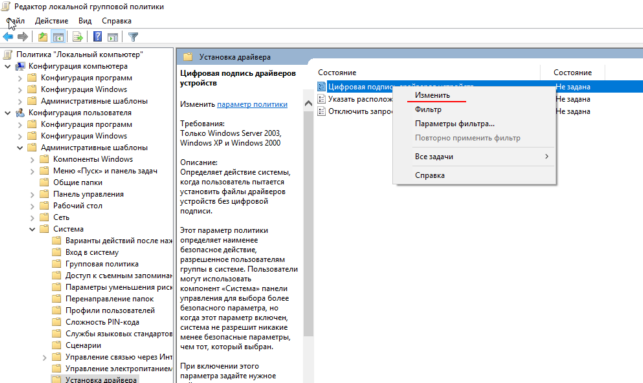
Task: Toggle the Show/Hide console tree icon
Action: click(58, 37)
